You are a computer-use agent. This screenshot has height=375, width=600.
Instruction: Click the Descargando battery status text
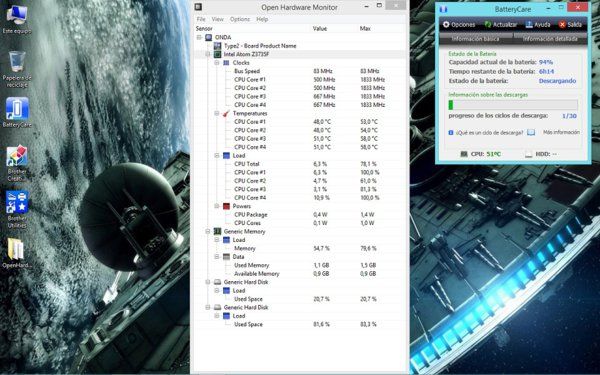pyautogui.click(x=558, y=81)
